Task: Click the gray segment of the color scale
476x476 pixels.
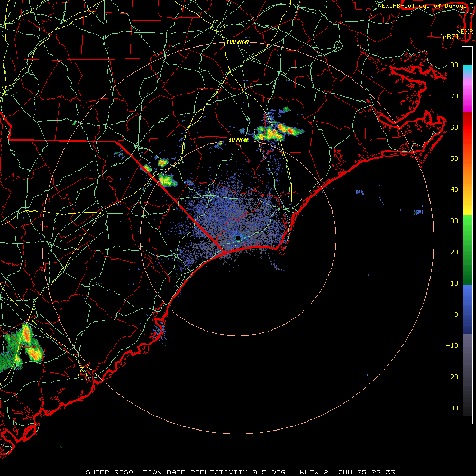Action: [x=467, y=358]
